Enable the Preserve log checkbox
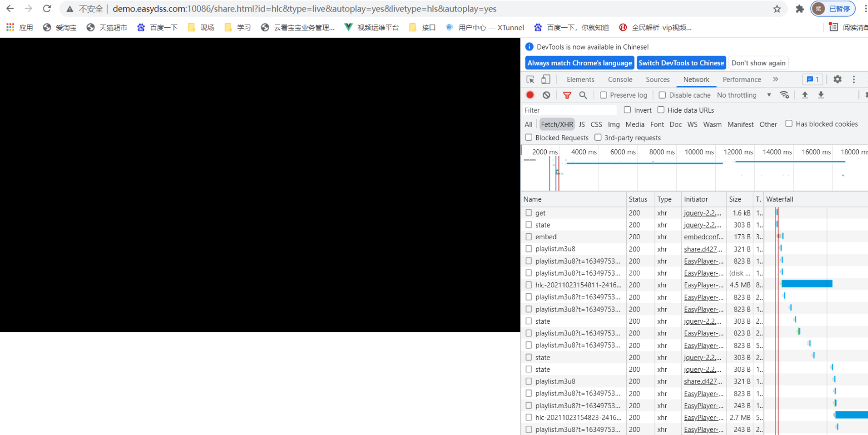 pos(603,95)
